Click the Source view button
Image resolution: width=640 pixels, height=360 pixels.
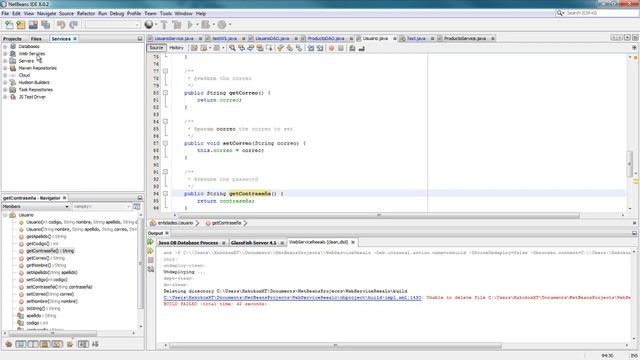(x=156, y=48)
